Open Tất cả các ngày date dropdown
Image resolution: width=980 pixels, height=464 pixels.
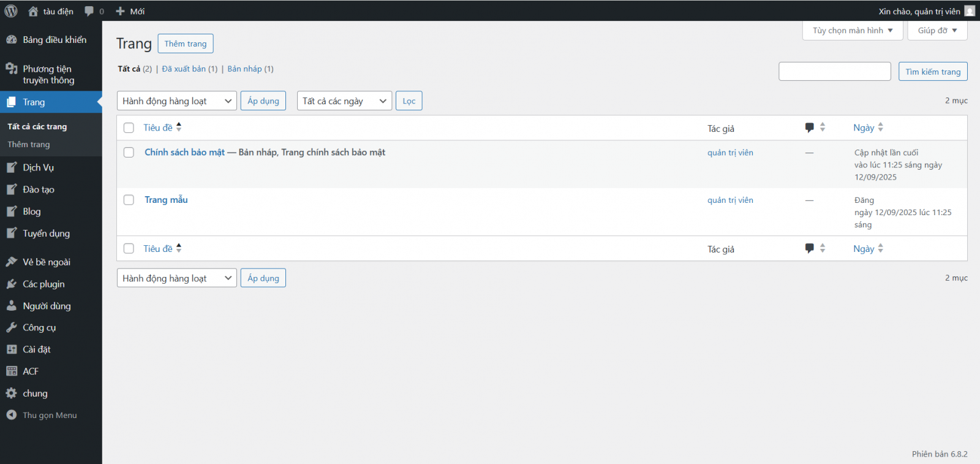pyautogui.click(x=344, y=101)
